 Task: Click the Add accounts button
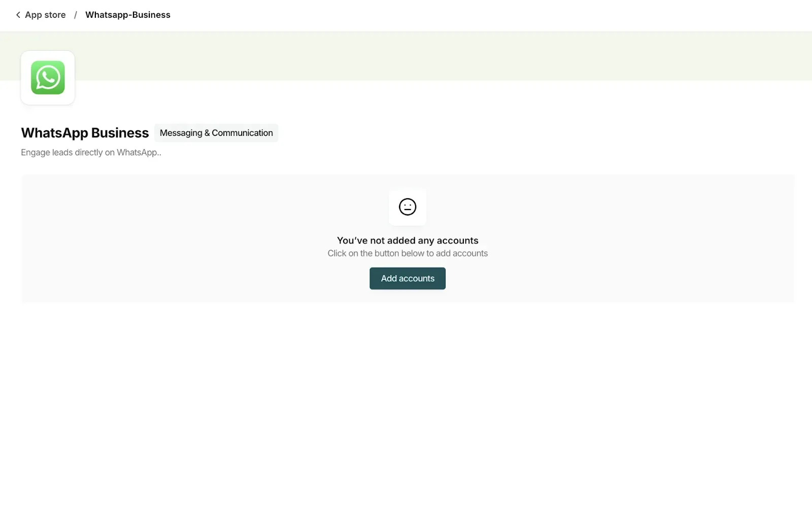point(408,278)
